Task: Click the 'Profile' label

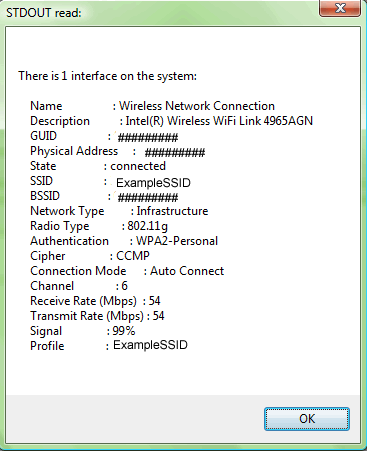Action: tap(47, 346)
